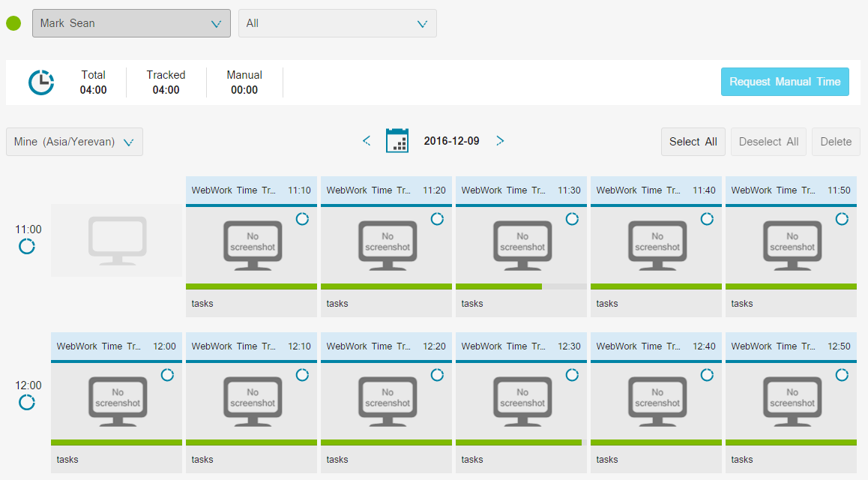868x480 pixels.
Task: Click the 11:00 hour label
Action: tap(28, 229)
